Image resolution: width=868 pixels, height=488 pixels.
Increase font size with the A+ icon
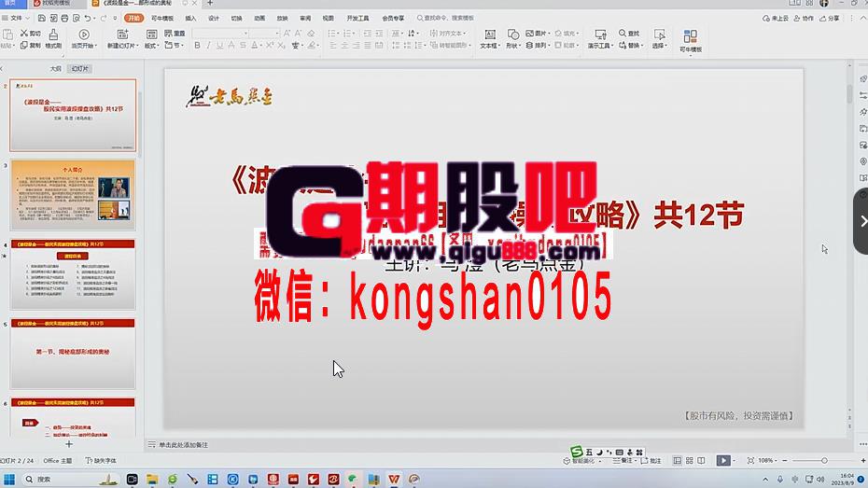[x=287, y=34]
